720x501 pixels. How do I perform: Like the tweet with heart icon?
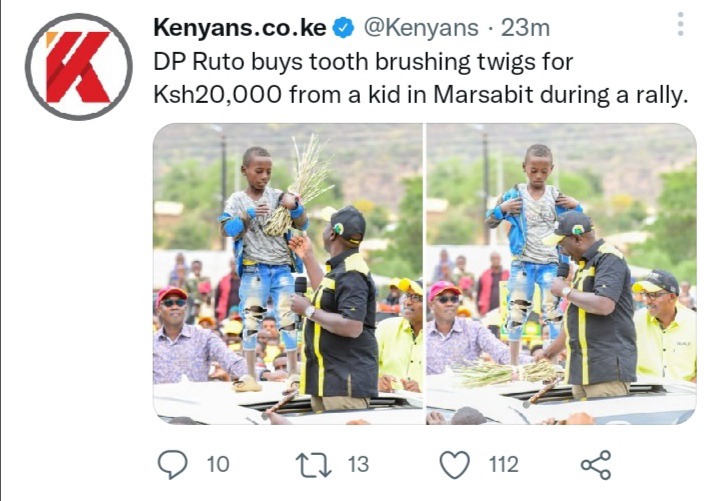[x=455, y=465]
